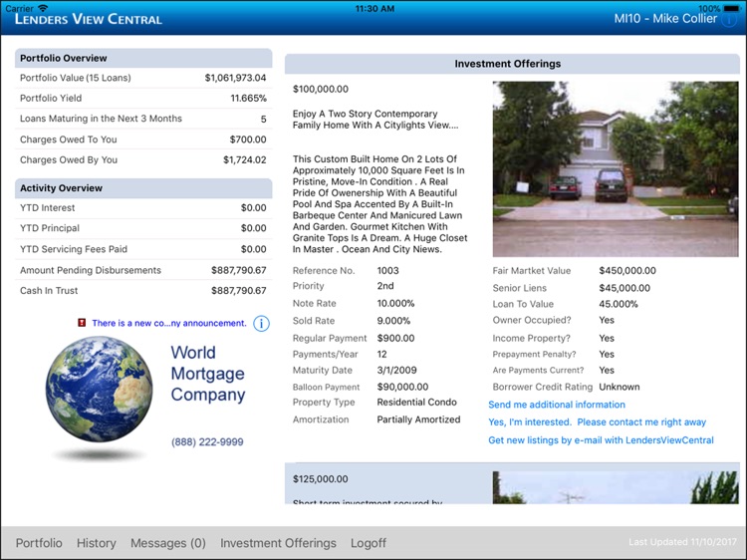Image resolution: width=747 pixels, height=560 pixels.
Task: Click the Loan To Value 45.000%
Action: pyautogui.click(x=619, y=304)
